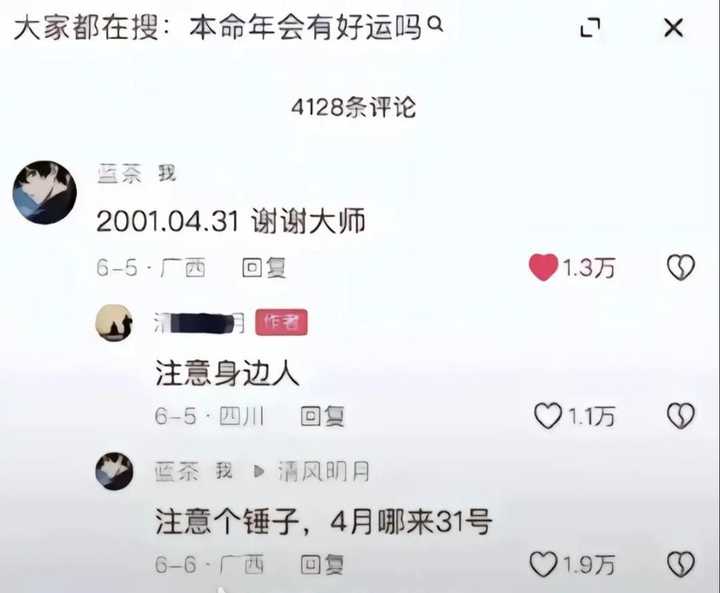Open the author's avatar next to 作者 badge

click(x=114, y=323)
